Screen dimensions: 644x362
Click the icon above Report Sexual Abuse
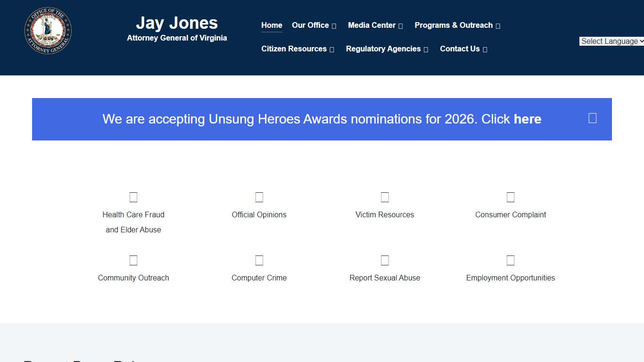click(x=385, y=260)
